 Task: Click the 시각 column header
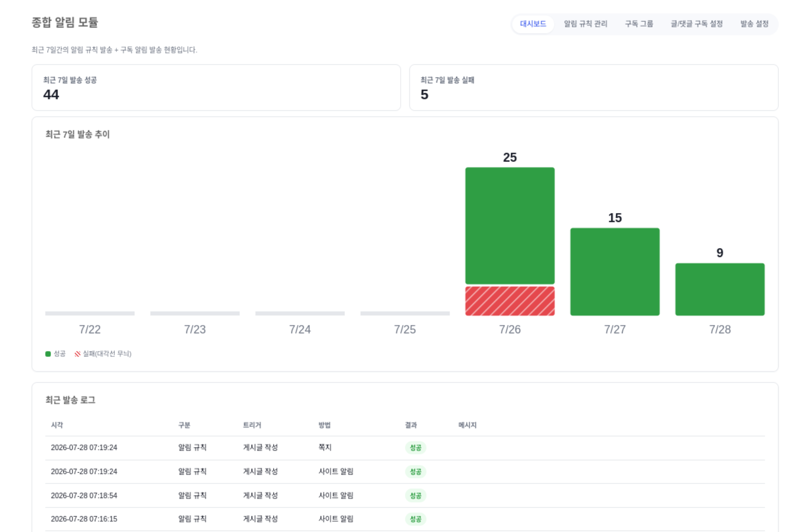tap(57, 425)
